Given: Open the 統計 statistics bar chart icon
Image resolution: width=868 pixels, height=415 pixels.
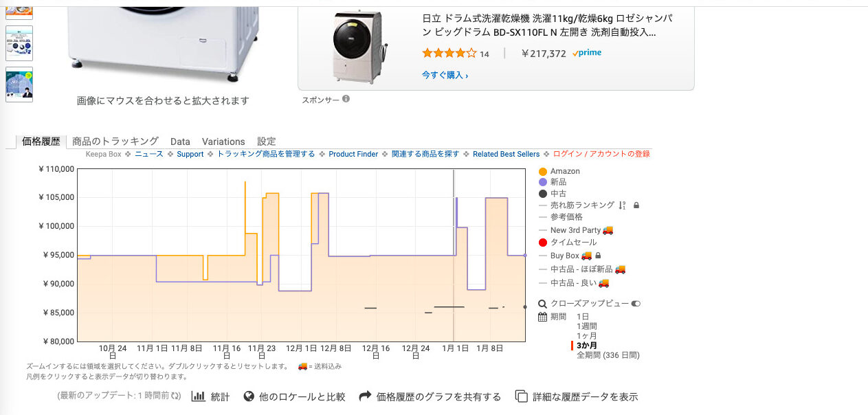Looking at the screenshot, I should click(x=198, y=396).
